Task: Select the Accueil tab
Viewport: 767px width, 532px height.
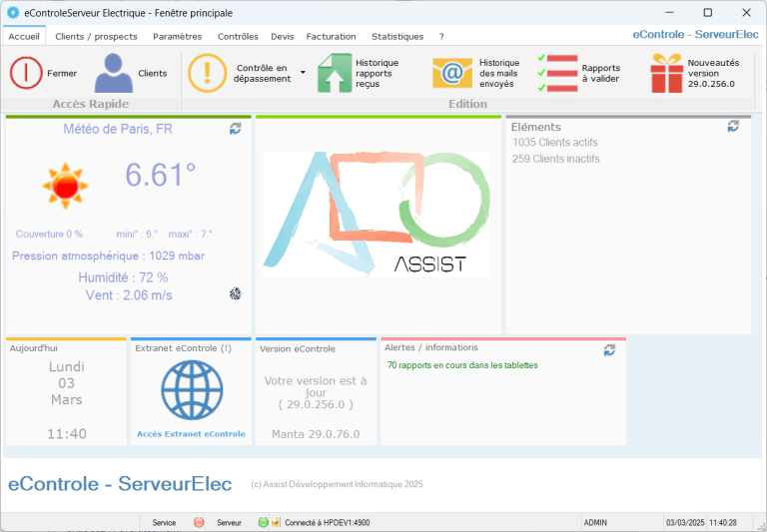Action: (x=24, y=36)
